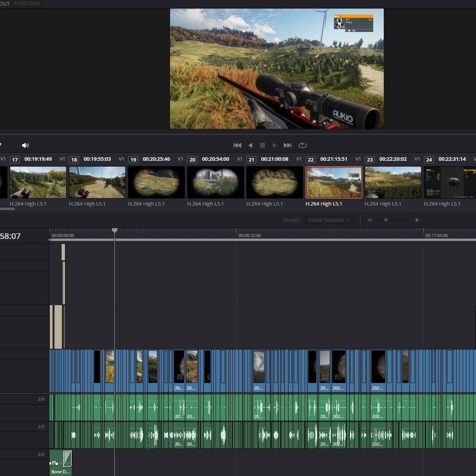Jump to first frame transport icon

[237, 145]
